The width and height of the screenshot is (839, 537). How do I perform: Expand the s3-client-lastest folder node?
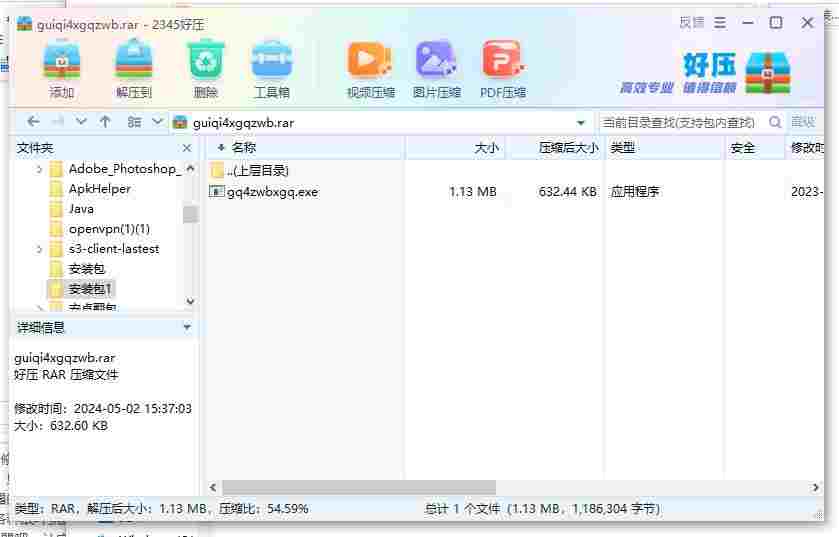click(x=39, y=249)
